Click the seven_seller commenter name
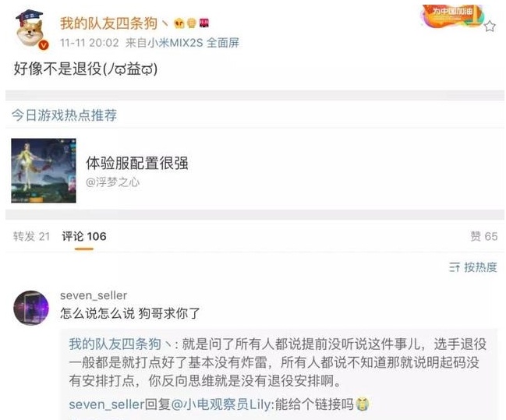 94,295
